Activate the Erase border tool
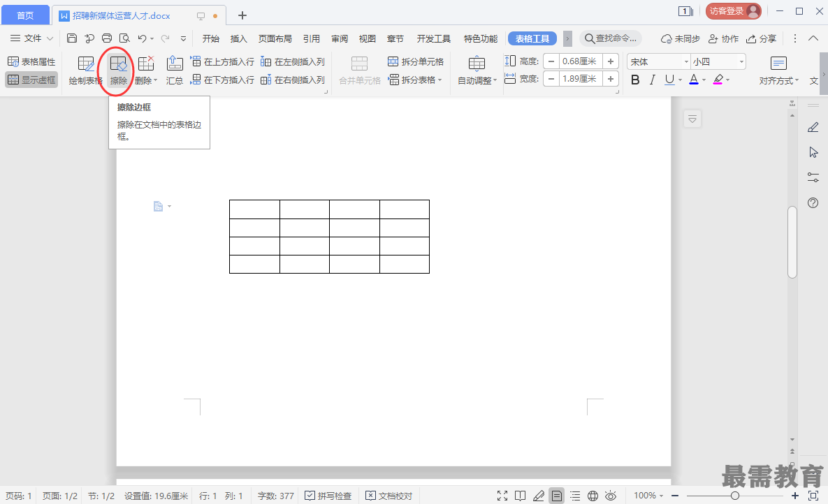The width and height of the screenshot is (828, 504). pyautogui.click(x=118, y=71)
